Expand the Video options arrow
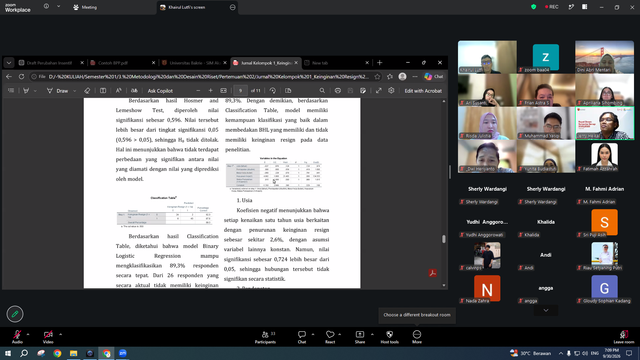 pos(60,334)
